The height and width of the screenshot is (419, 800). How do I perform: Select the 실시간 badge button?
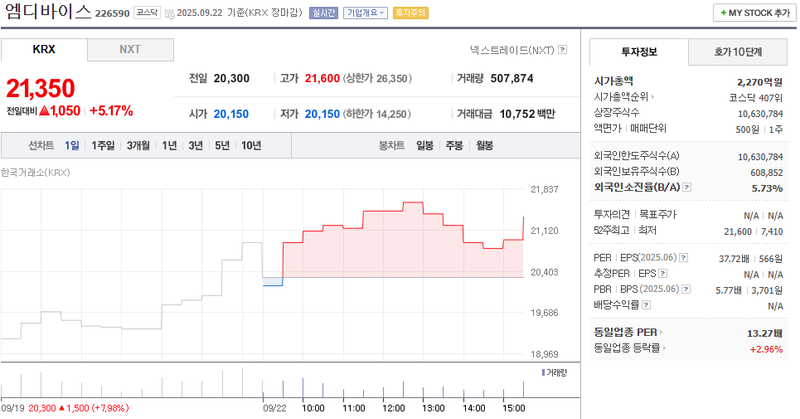(x=323, y=13)
